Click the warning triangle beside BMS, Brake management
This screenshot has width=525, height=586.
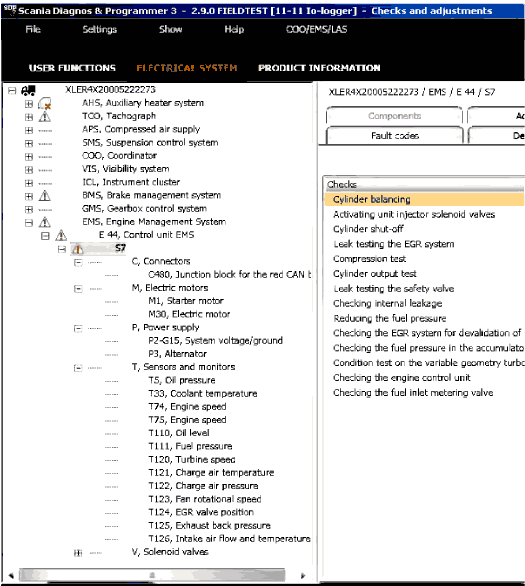45,195
